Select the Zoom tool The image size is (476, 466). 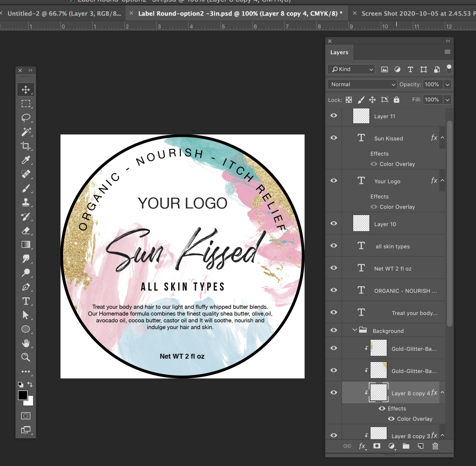coord(26,357)
